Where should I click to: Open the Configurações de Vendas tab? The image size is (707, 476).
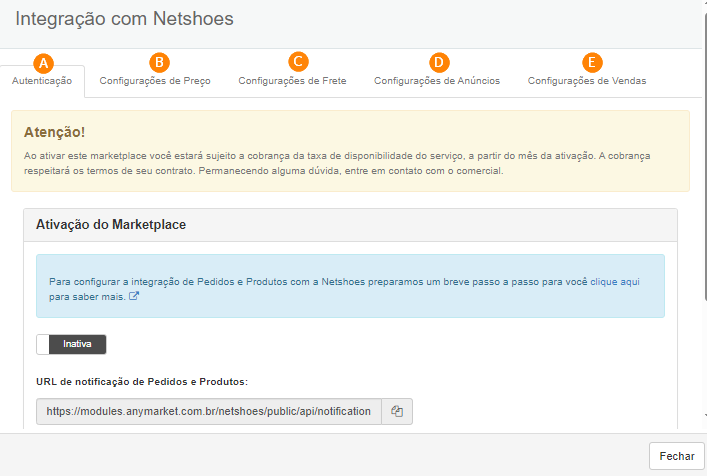tap(587, 81)
